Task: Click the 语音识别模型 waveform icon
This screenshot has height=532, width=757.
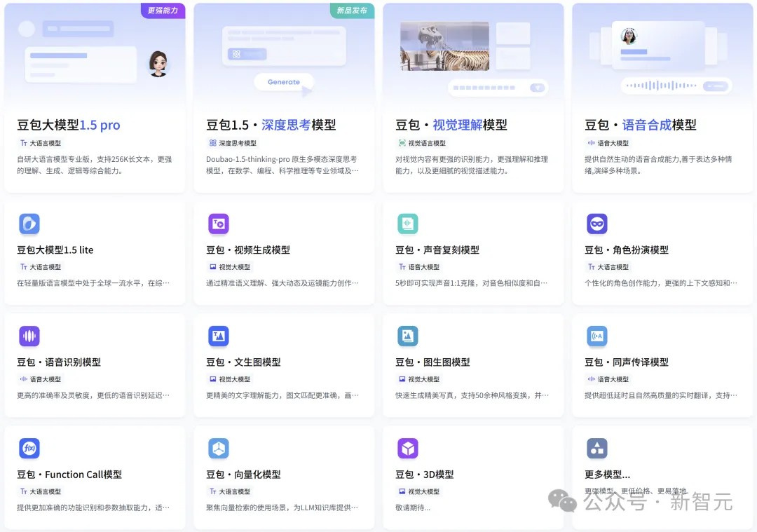Action: (29, 336)
